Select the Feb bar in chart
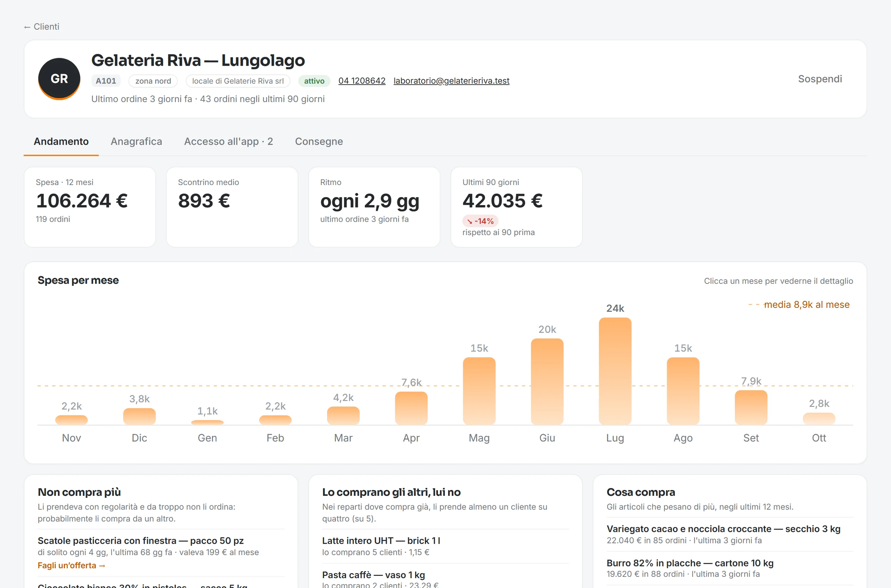 pyautogui.click(x=275, y=420)
